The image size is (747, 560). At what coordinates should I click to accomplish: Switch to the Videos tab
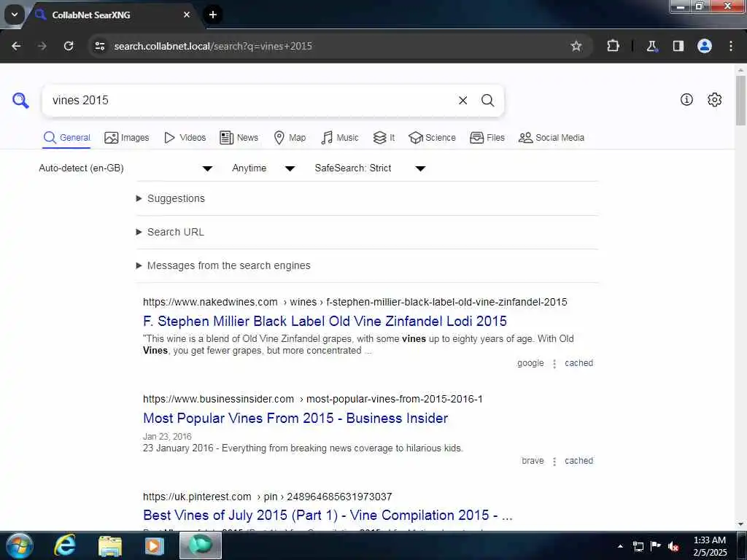185,138
